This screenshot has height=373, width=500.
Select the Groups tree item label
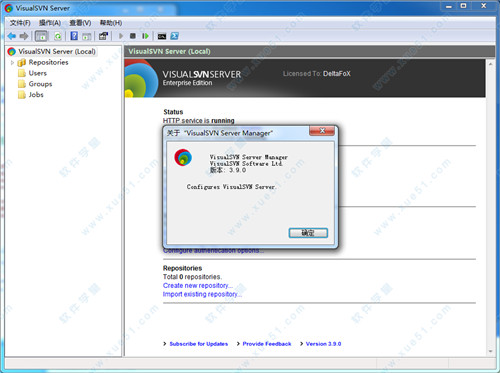[x=40, y=84]
